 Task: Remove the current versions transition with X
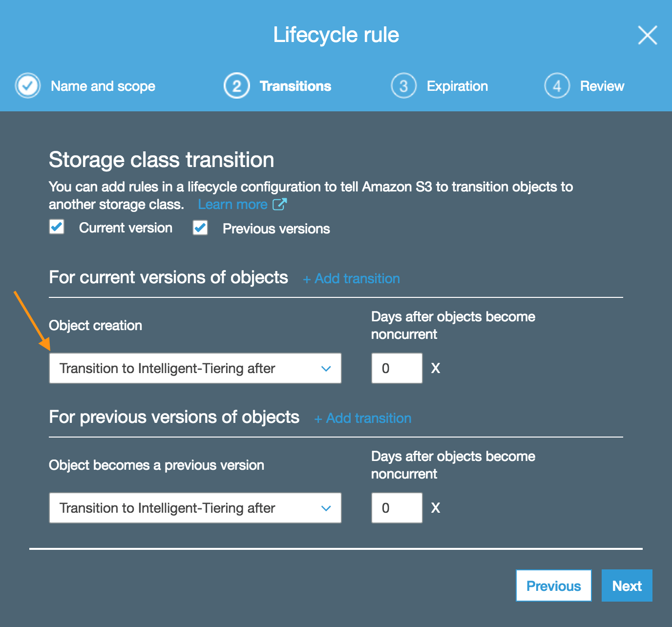coord(436,368)
